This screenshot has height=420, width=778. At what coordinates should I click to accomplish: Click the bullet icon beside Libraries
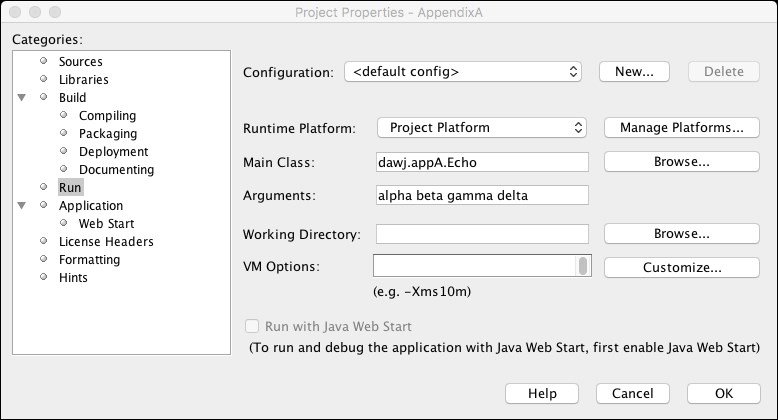coord(44,78)
